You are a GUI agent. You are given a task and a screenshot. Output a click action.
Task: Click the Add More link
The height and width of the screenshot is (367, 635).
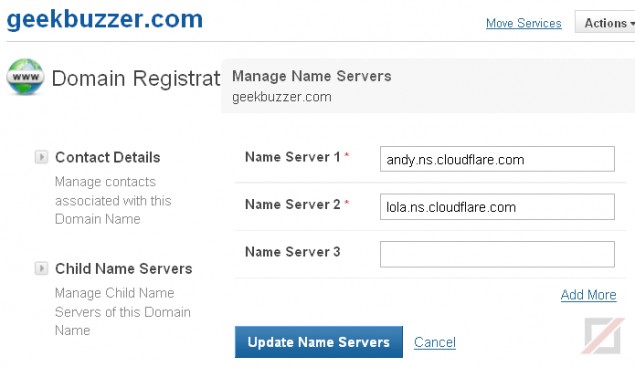tap(588, 294)
